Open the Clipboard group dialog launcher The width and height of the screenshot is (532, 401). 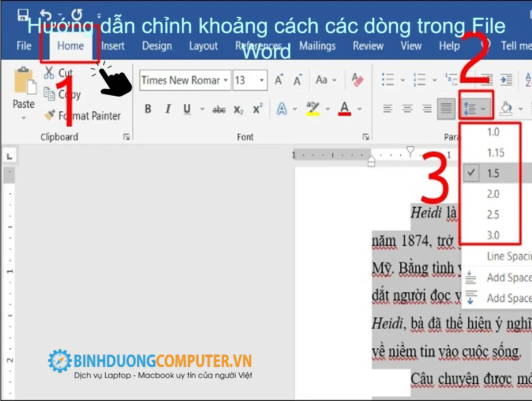point(126,137)
